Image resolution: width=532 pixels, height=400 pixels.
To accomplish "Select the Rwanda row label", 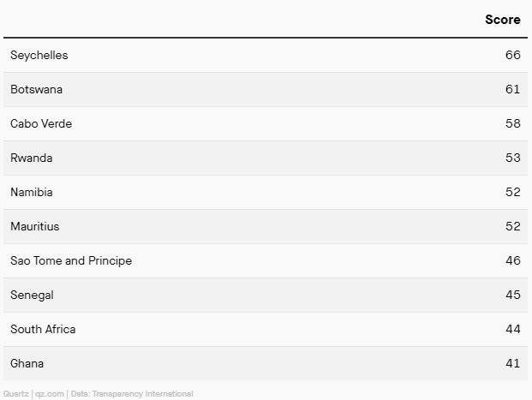I will [x=31, y=158].
